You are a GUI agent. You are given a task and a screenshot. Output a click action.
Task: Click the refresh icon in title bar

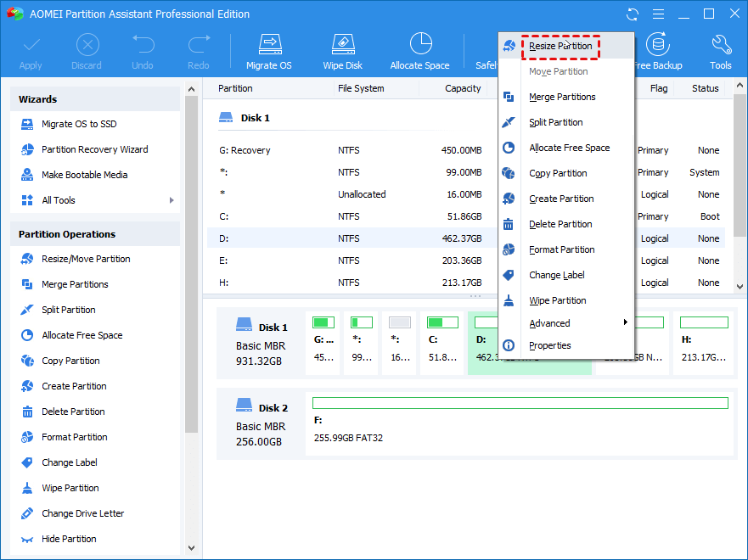point(633,14)
